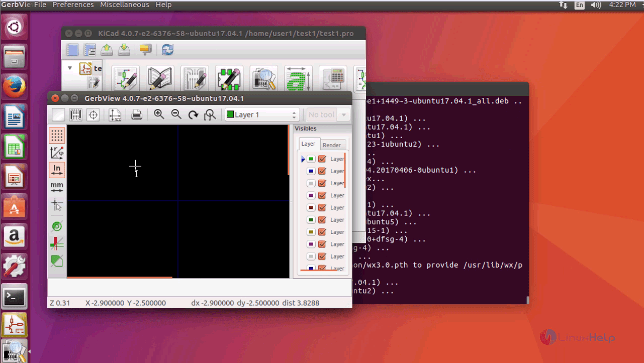Uncheck visibility of fifth row dark red layer
644x363 pixels.
pyautogui.click(x=322, y=207)
